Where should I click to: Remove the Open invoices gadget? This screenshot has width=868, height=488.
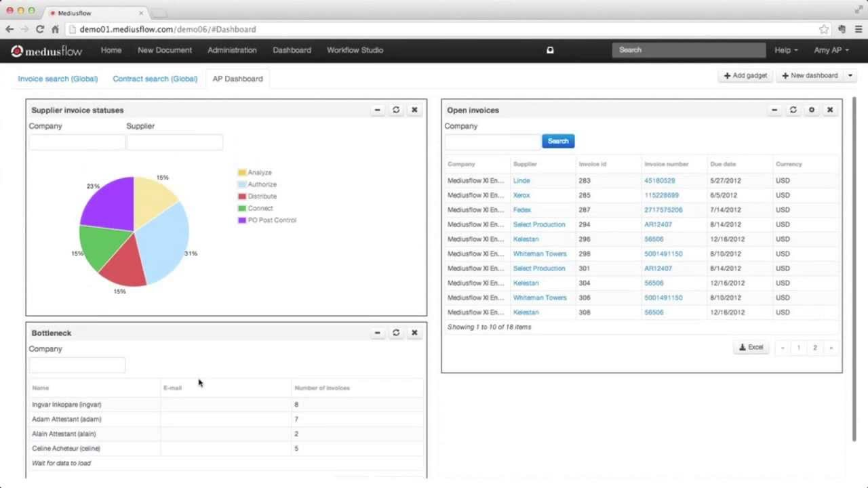click(x=829, y=110)
